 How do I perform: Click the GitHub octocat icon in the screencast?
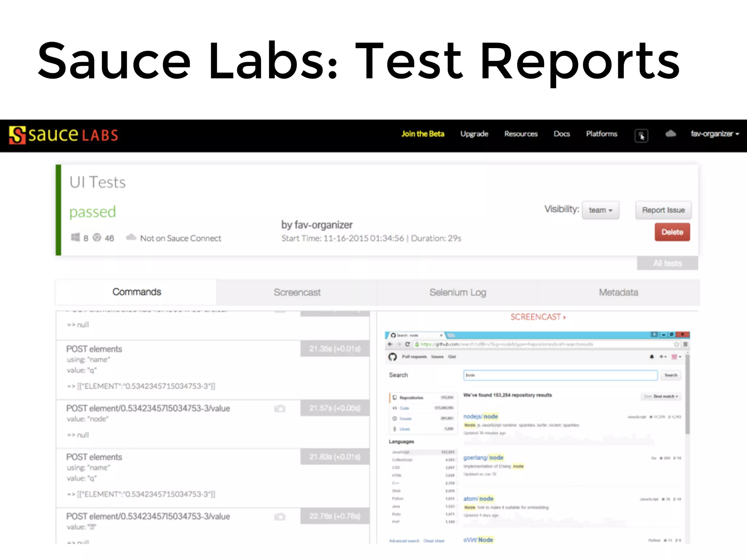click(392, 357)
